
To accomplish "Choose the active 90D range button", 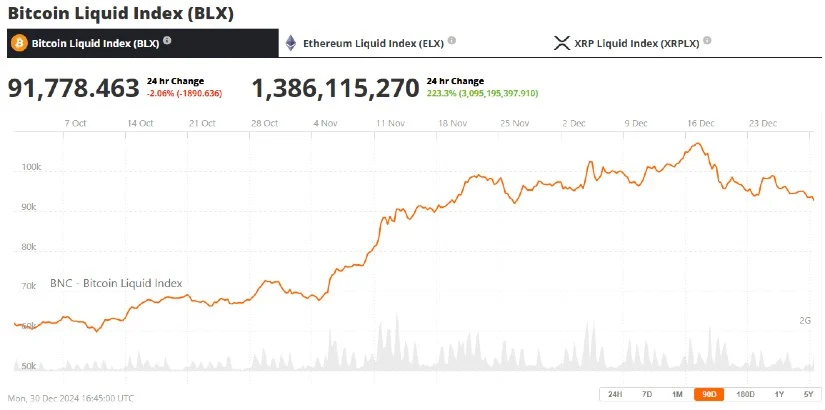I will coord(709,394).
